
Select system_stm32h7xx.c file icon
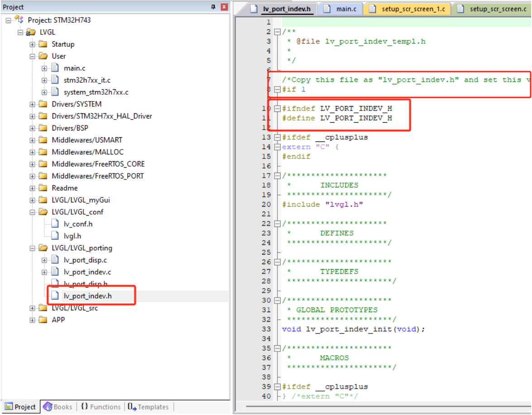(55, 92)
